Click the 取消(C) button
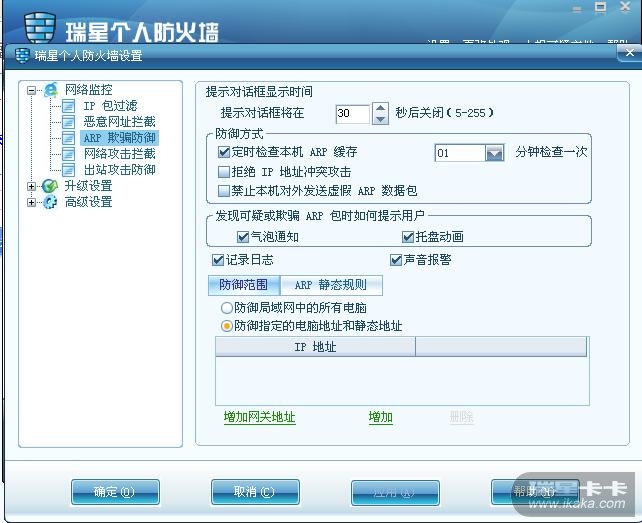Image resolution: width=642 pixels, height=523 pixels. 255,492
